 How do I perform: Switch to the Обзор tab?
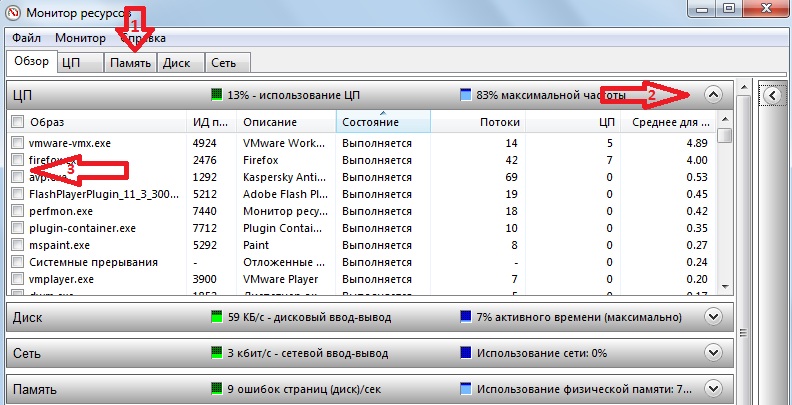click(x=31, y=62)
